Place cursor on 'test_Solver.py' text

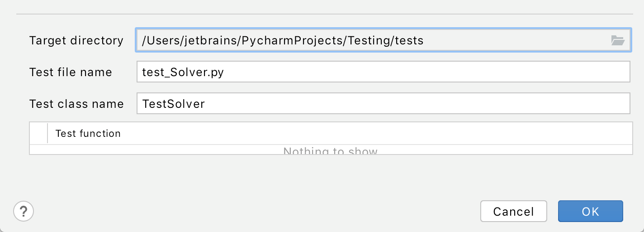tap(183, 72)
